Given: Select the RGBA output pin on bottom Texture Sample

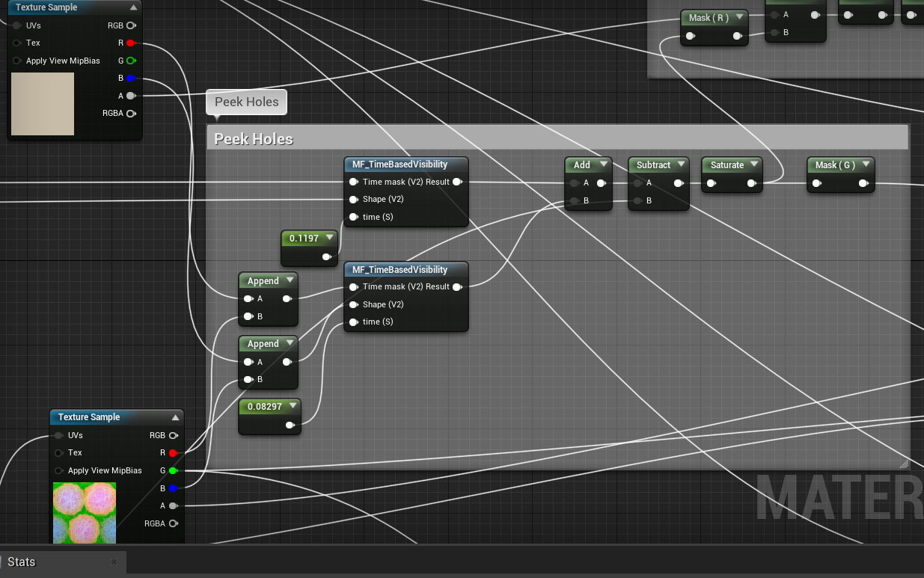Looking at the screenshot, I should click(173, 523).
